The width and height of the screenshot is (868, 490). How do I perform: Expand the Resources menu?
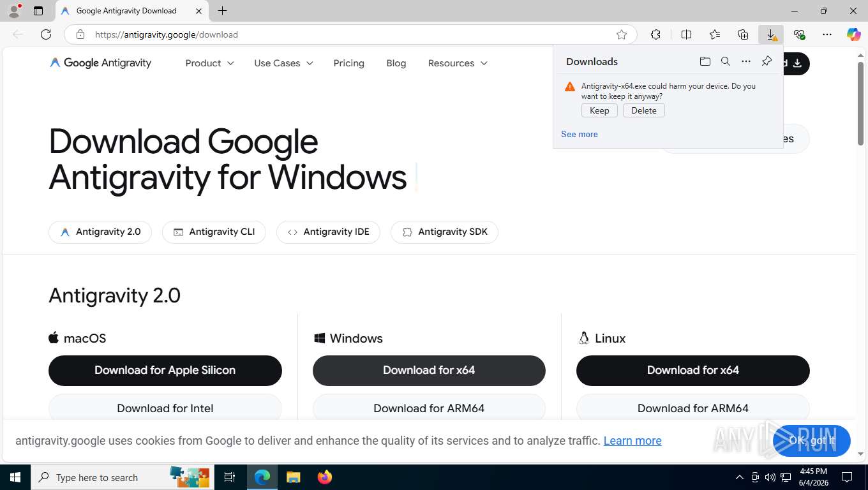click(x=458, y=63)
